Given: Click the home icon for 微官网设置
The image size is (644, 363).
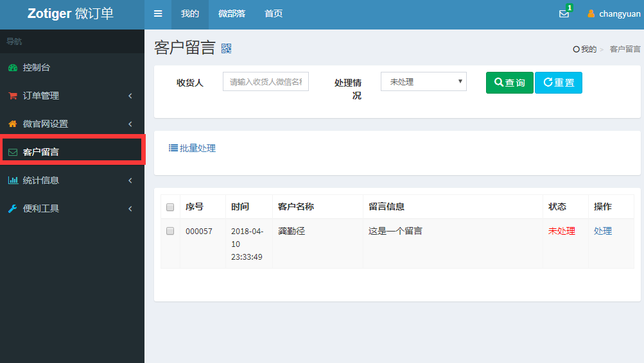Looking at the screenshot, I should [13, 124].
